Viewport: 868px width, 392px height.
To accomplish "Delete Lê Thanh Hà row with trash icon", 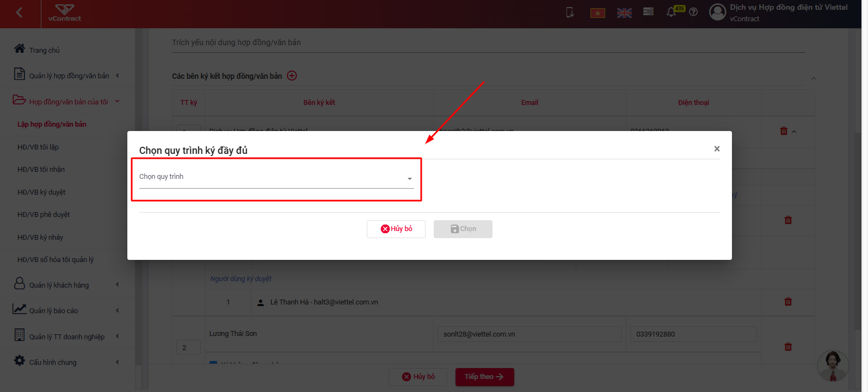I will 788,302.
